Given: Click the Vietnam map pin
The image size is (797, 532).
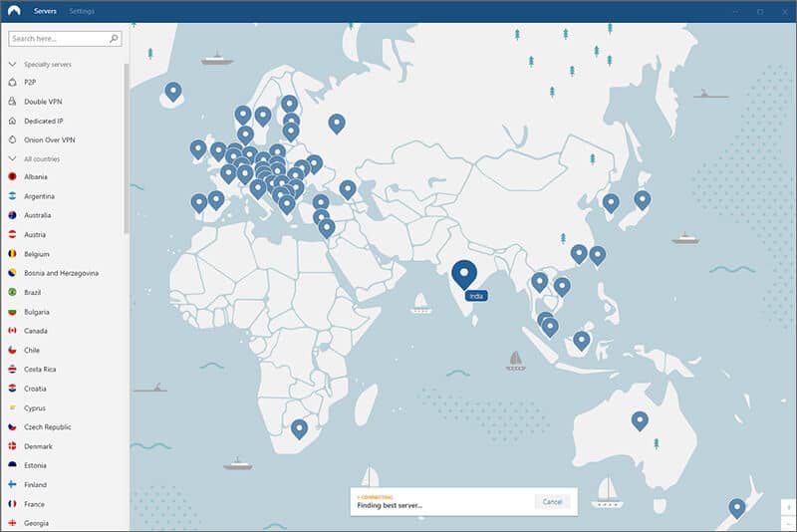Looking at the screenshot, I should click(562, 287).
